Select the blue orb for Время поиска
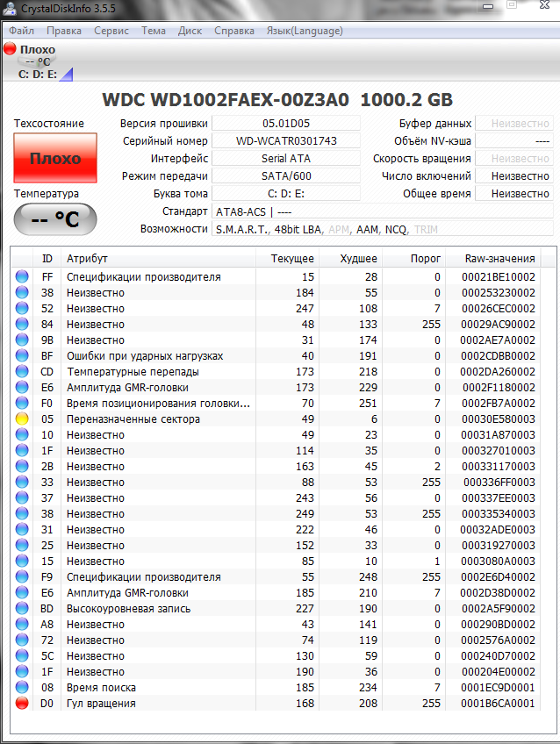The width and height of the screenshot is (560, 744). pos(22,688)
